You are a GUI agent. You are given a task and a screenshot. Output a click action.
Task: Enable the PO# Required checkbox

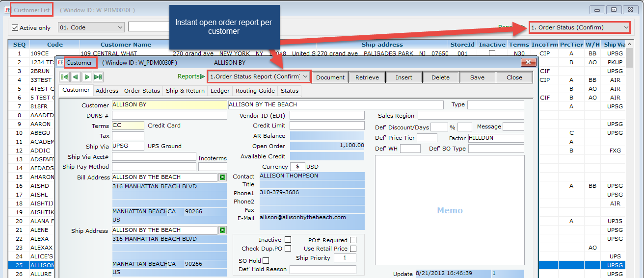pyautogui.click(x=353, y=240)
